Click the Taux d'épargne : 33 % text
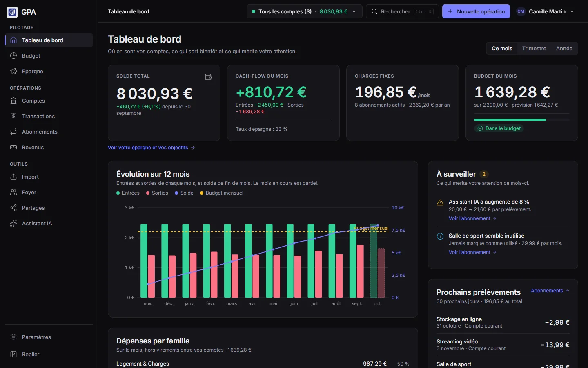The height and width of the screenshot is (368, 588). point(261,129)
